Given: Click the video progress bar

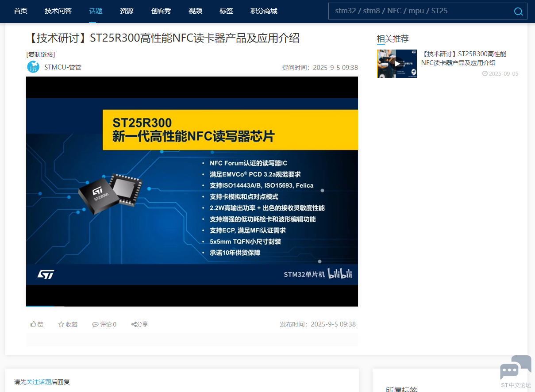Looking at the screenshot, I should [x=192, y=306].
